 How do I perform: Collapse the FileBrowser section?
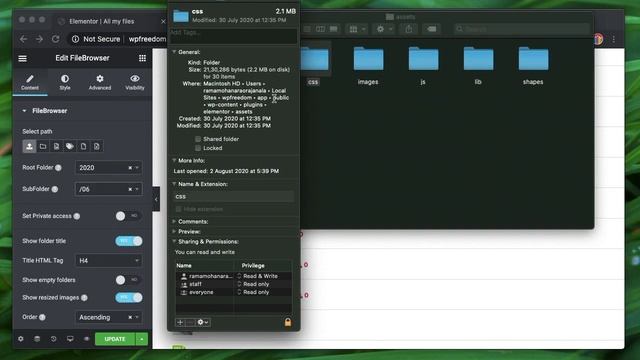tap(24, 111)
